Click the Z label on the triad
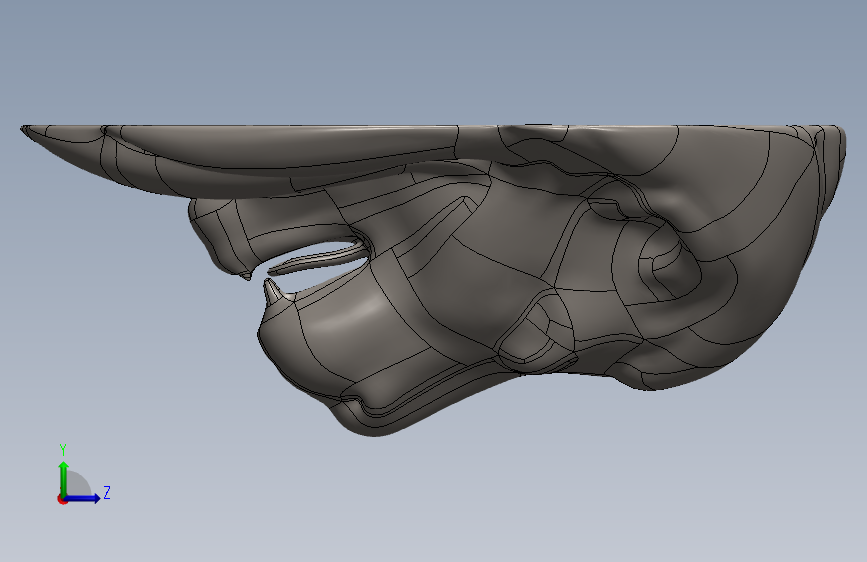 [107, 492]
